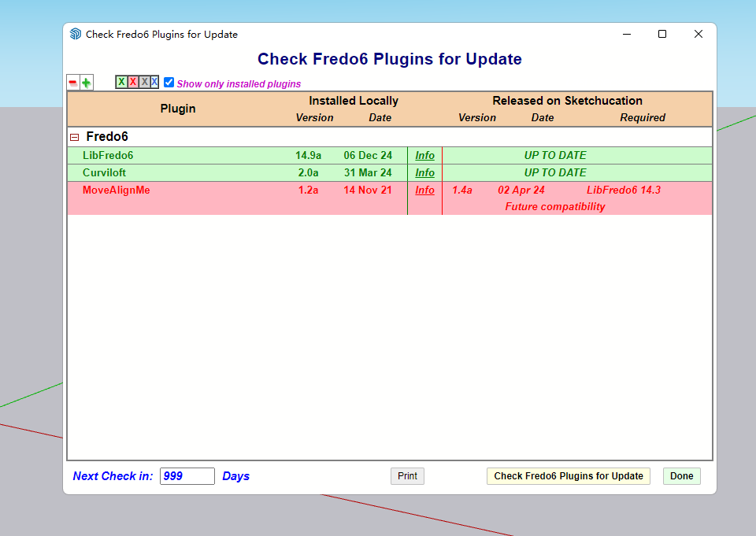Viewport: 756px width, 536px height.
Task: Click the red minus collapse-all icon
Action: point(73,83)
